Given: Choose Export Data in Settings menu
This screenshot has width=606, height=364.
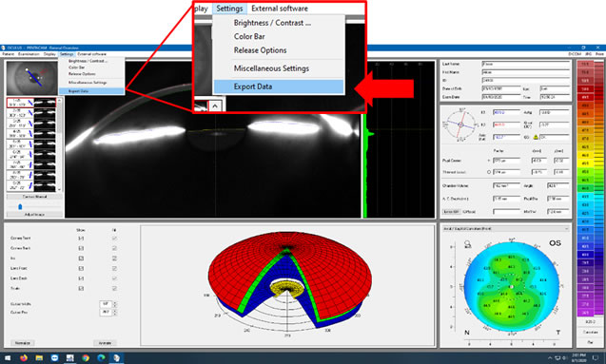Looking at the screenshot, I should (91, 91).
